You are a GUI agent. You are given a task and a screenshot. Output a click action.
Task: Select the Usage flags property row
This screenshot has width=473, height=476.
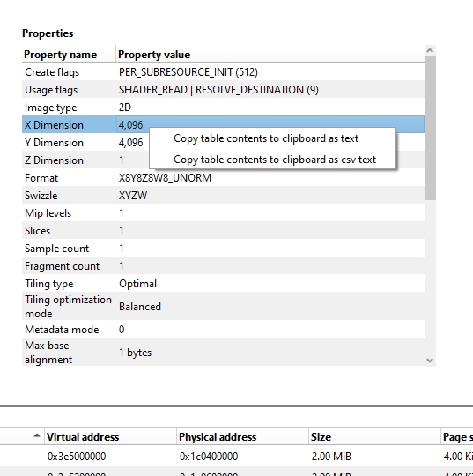223,90
